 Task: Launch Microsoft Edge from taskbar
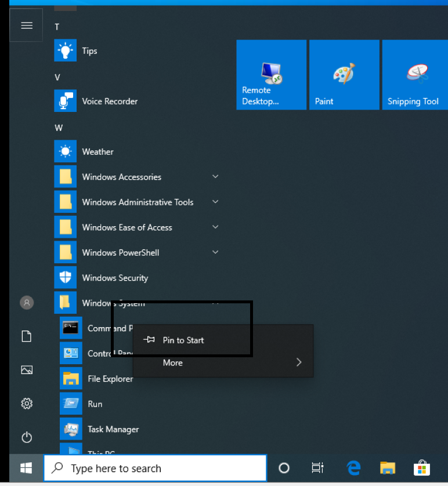[x=353, y=468]
